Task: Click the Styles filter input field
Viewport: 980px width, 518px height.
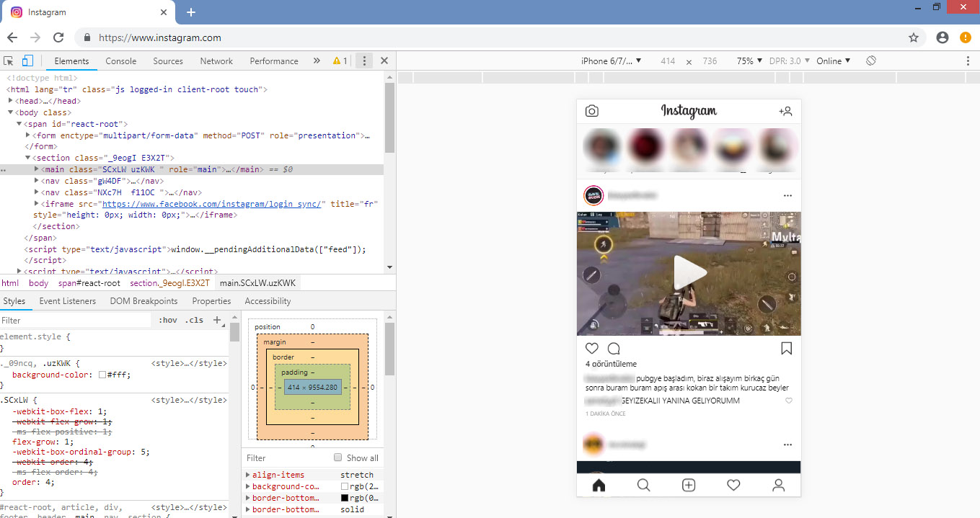Action: tap(76, 321)
